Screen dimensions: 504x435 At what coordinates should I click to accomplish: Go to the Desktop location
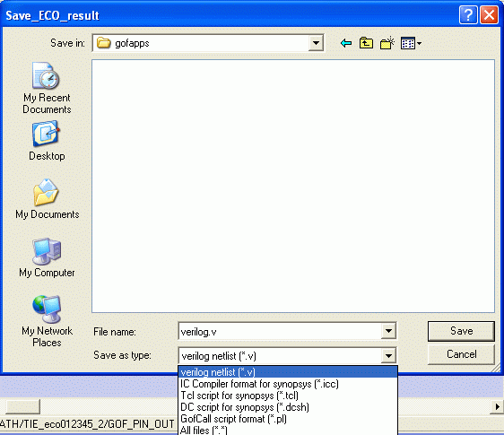click(47, 141)
